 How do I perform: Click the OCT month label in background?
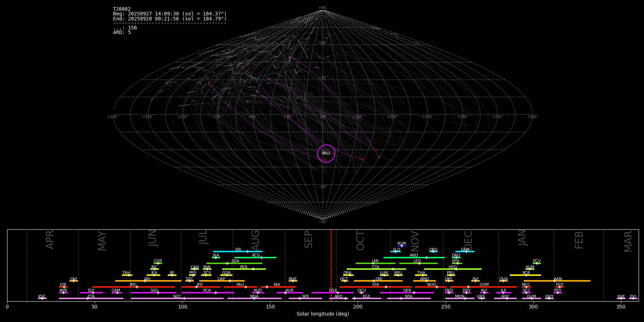[x=360, y=240]
